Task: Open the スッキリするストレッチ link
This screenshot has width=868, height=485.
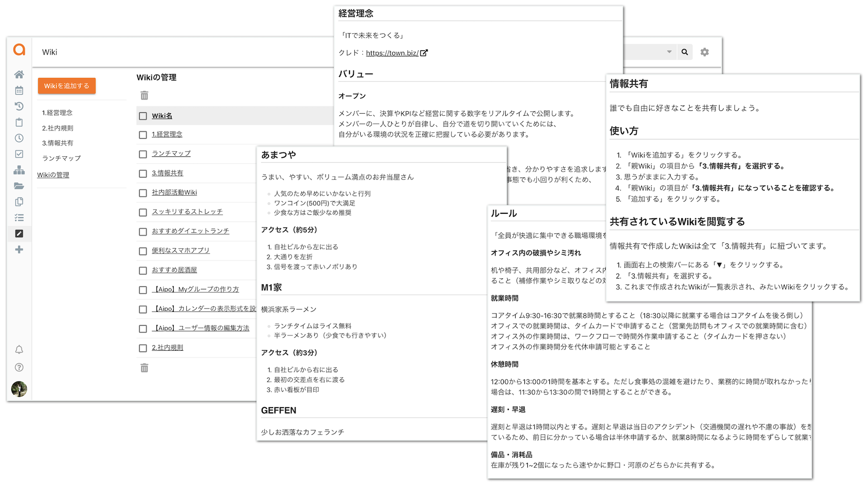Action: [187, 212]
